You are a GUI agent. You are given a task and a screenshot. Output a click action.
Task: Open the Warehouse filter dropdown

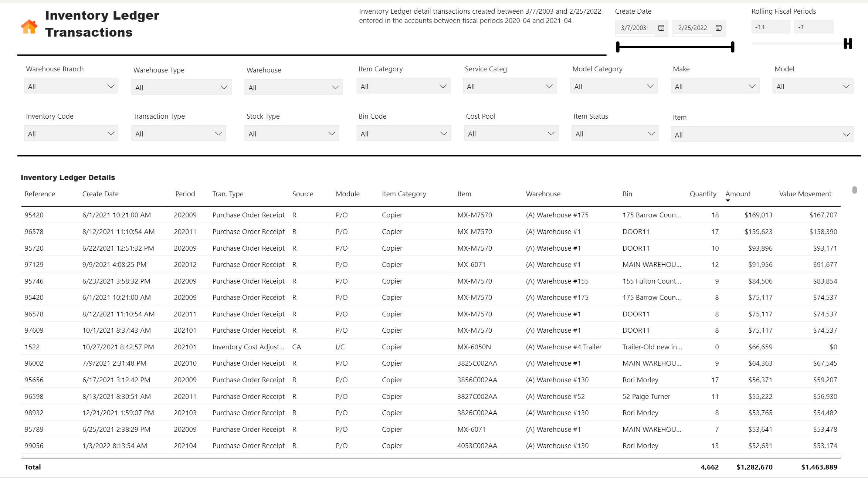point(294,87)
